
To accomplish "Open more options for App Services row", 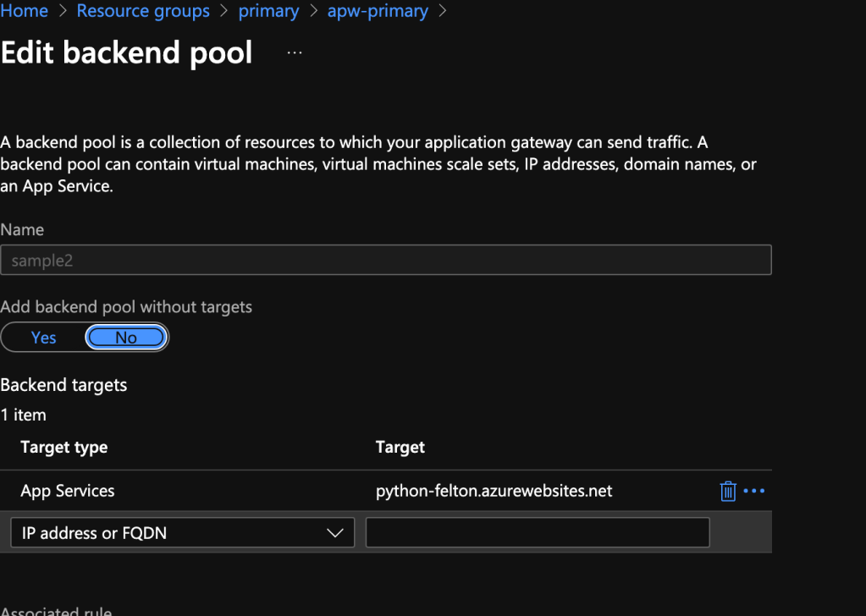I will point(753,491).
